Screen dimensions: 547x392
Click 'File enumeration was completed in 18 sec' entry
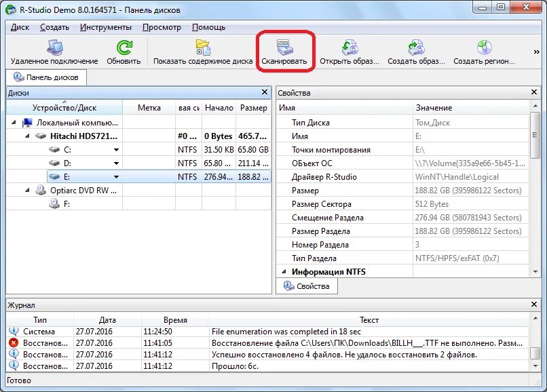(286, 332)
